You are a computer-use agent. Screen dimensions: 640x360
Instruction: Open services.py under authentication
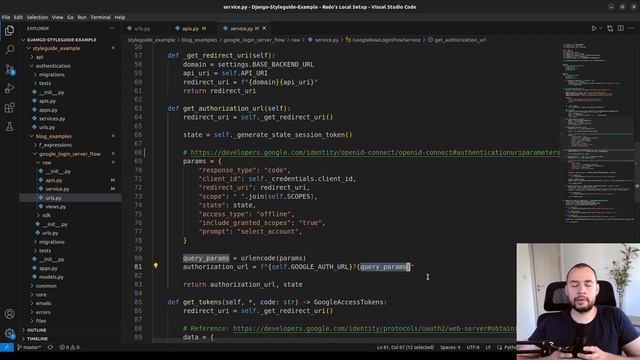(52, 118)
